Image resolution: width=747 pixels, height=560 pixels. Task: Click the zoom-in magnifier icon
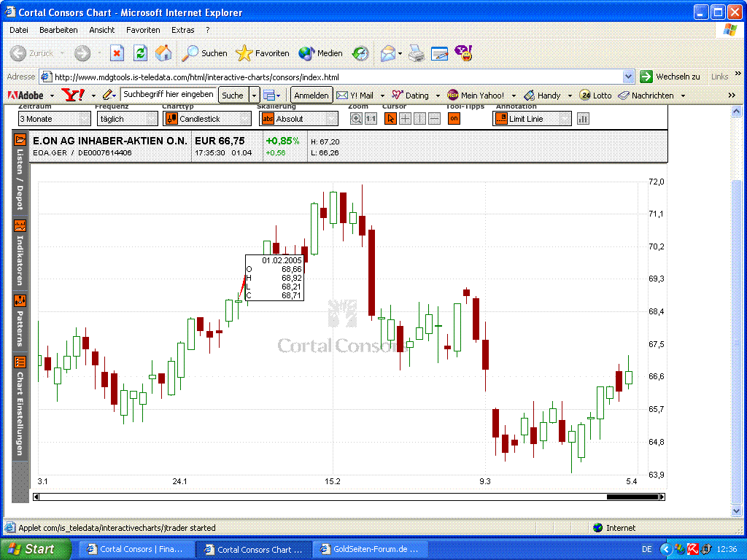(x=356, y=119)
